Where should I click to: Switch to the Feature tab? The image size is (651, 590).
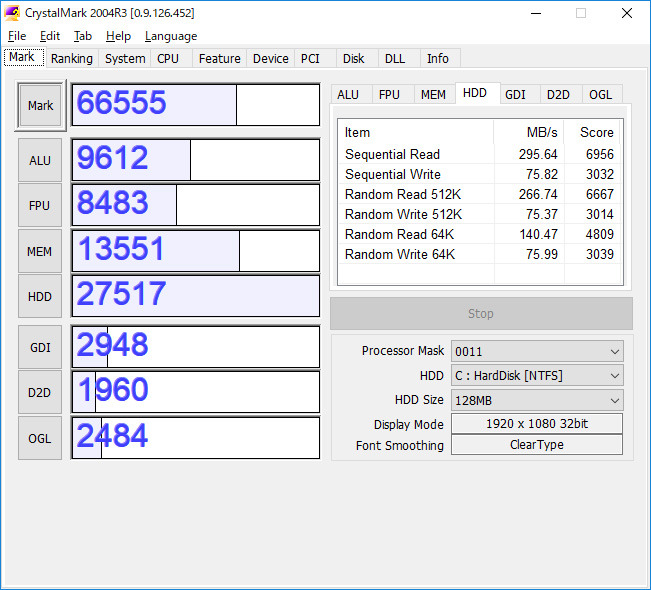coord(220,59)
